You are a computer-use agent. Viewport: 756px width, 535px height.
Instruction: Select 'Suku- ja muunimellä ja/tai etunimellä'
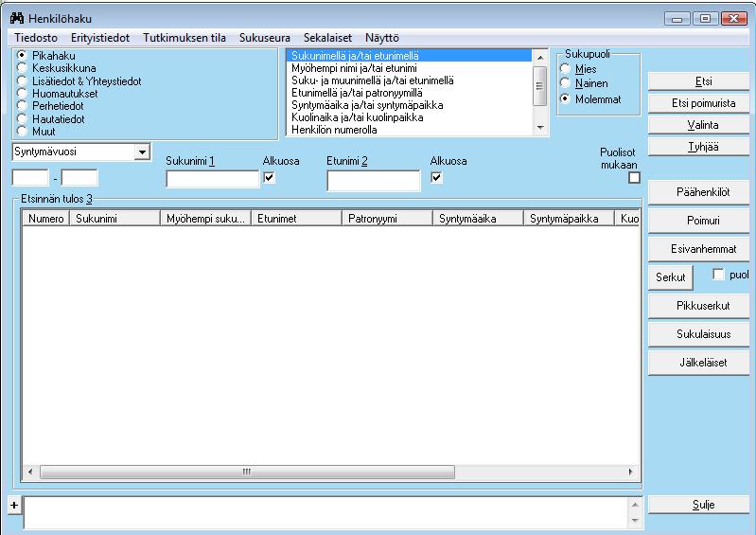[x=409, y=80]
